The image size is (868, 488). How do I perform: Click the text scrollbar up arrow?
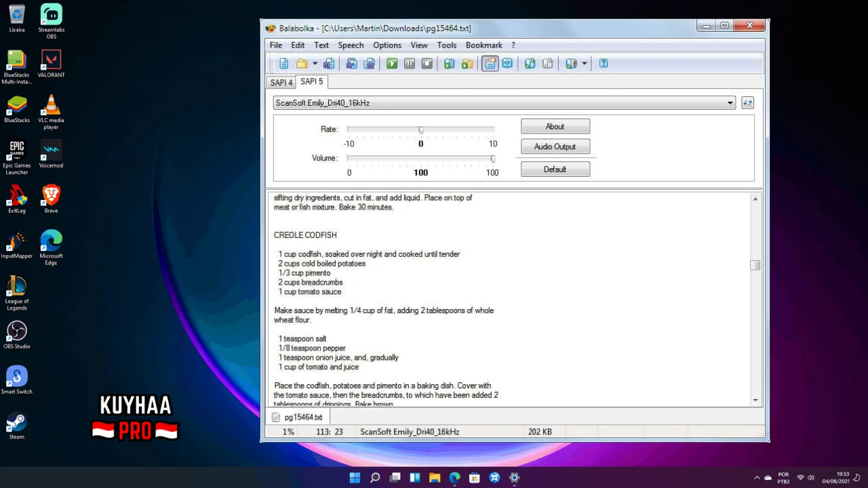pyautogui.click(x=755, y=199)
